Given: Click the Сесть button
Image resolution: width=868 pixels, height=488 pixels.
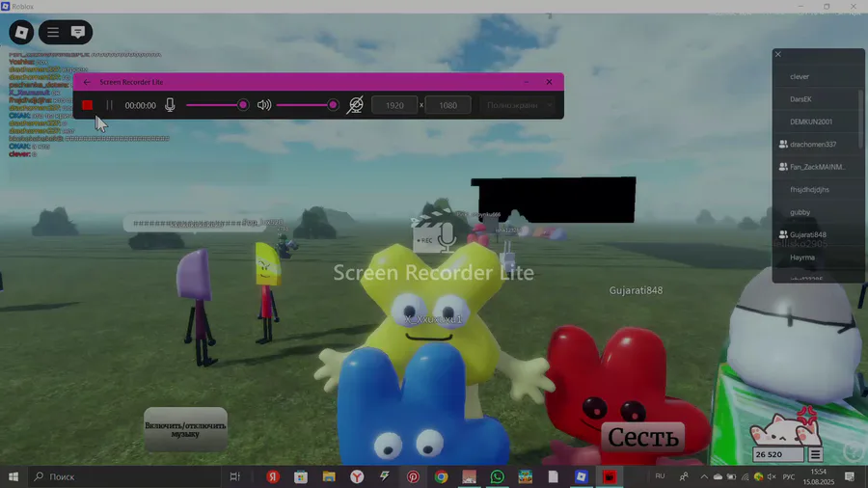Looking at the screenshot, I should 642,438.
